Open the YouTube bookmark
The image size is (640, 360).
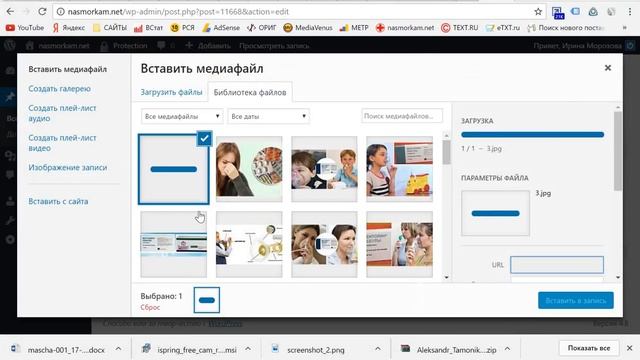click(x=25, y=28)
